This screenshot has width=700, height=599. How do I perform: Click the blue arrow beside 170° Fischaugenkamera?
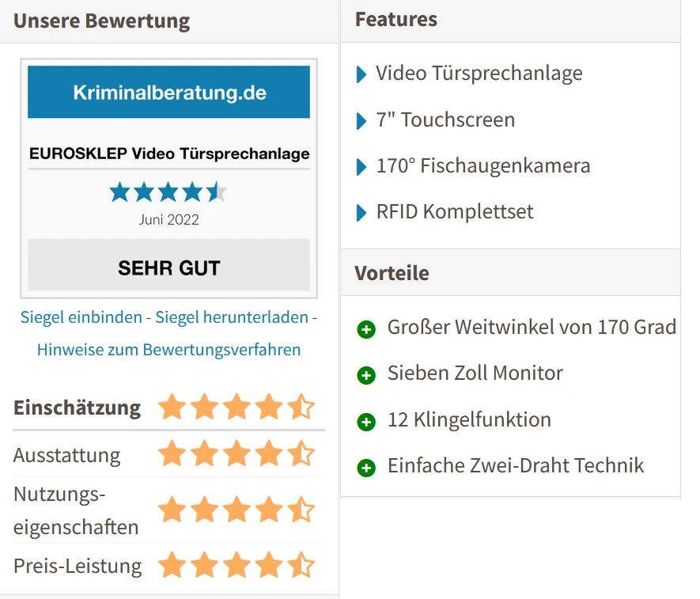[x=362, y=167]
